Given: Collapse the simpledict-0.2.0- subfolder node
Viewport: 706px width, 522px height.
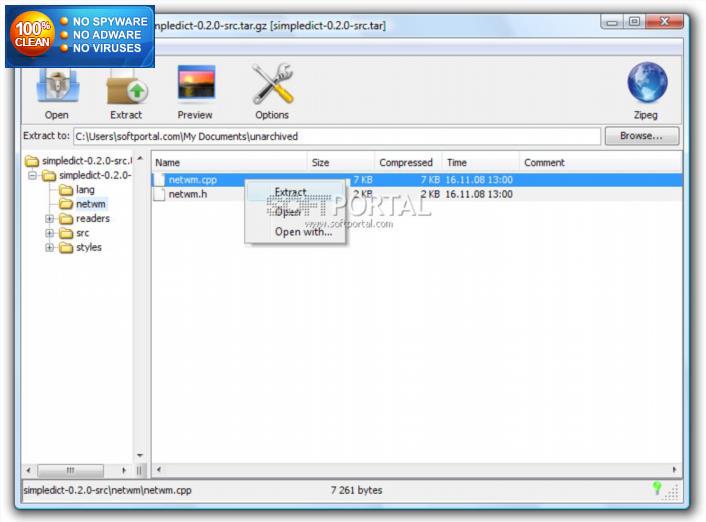Looking at the screenshot, I should (32, 175).
